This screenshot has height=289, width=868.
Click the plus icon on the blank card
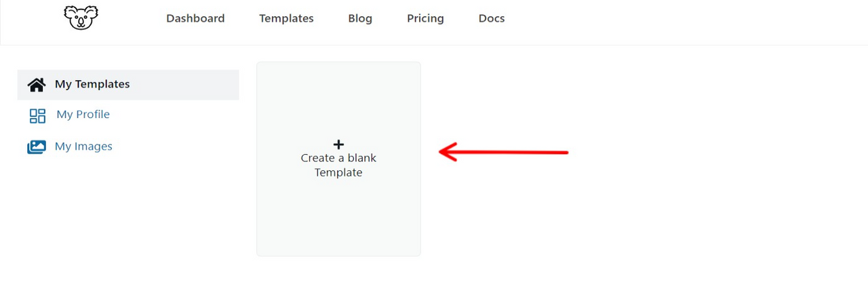[x=339, y=144]
